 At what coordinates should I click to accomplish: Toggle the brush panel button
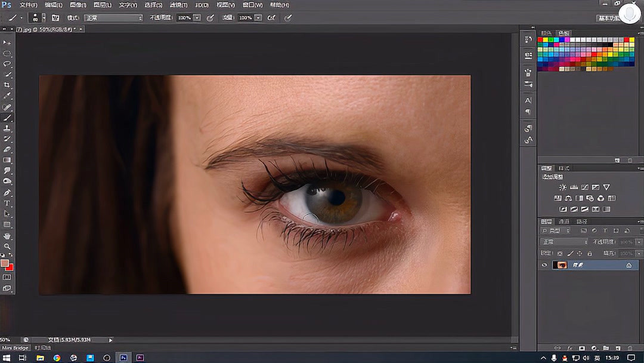point(55,18)
